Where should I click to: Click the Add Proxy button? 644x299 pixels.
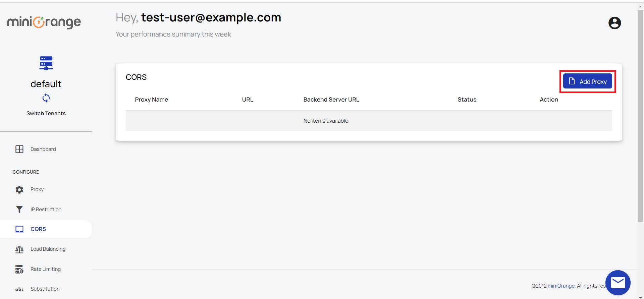pyautogui.click(x=588, y=81)
